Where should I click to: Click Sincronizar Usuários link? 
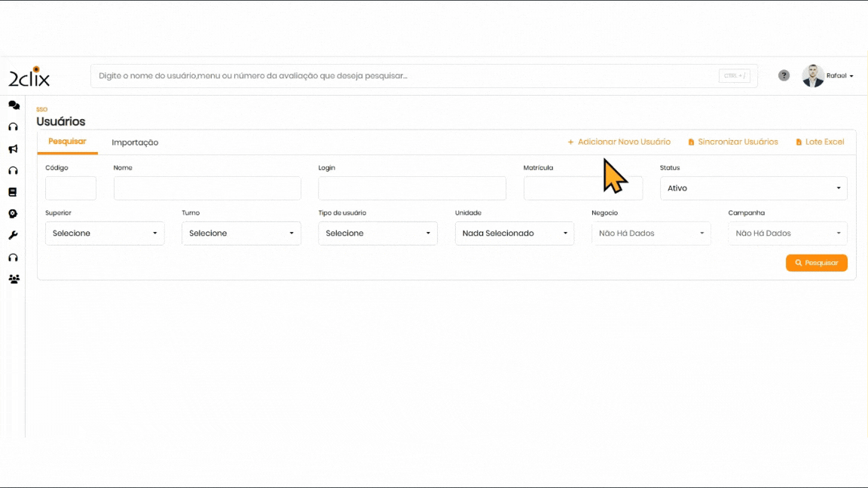tap(733, 142)
